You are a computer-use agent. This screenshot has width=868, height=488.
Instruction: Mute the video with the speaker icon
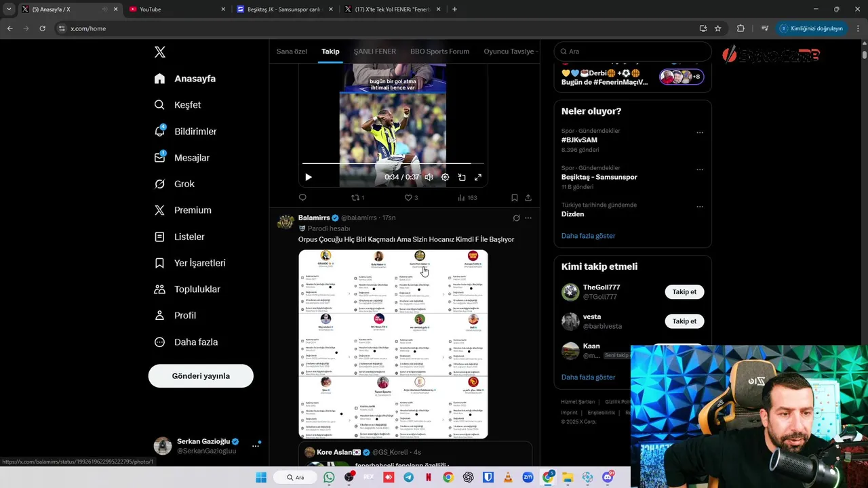[x=429, y=177]
